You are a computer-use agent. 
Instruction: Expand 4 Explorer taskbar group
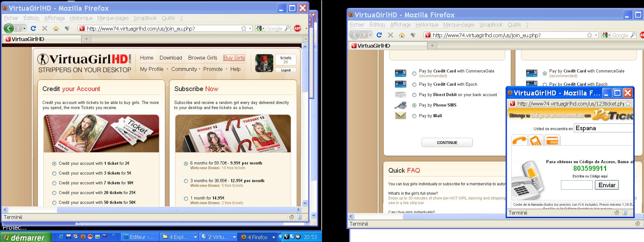[195, 237]
